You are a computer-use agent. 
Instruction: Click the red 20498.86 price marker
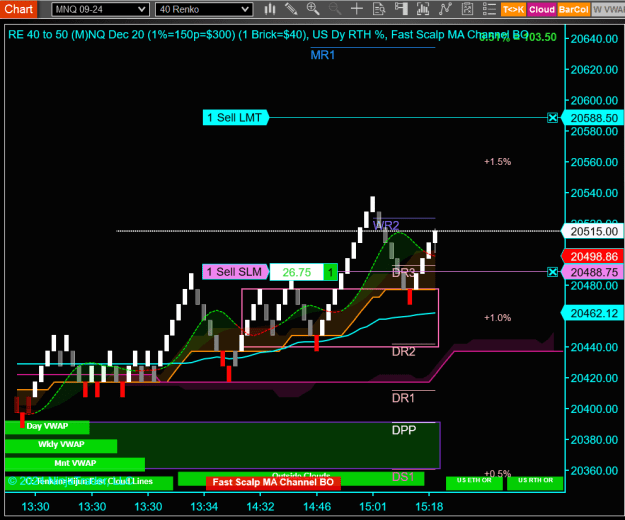[593, 257]
